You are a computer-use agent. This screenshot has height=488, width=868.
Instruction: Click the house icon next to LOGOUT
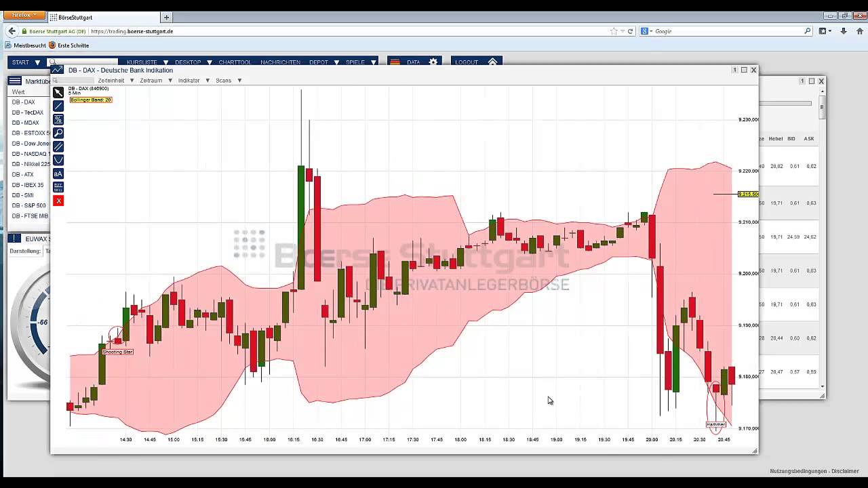coord(492,62)
